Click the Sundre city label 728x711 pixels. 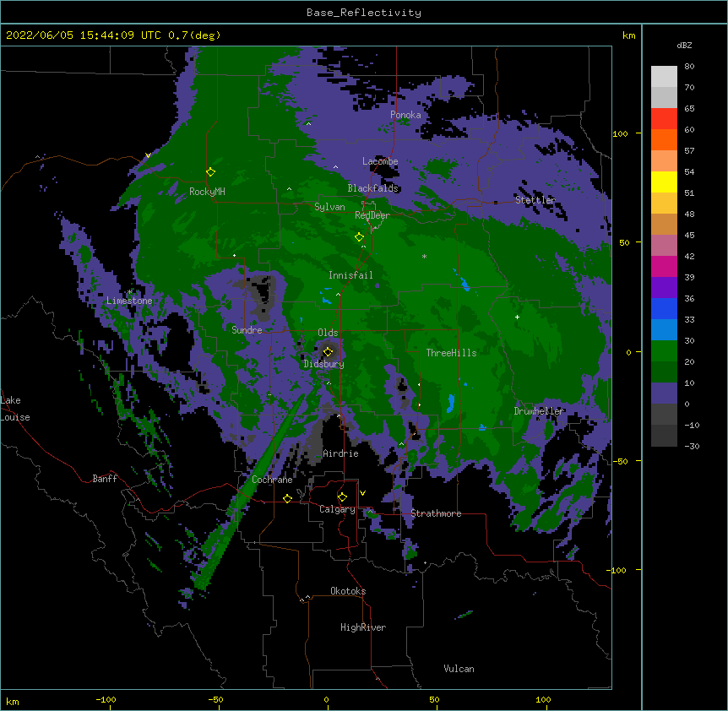tap(247, 330)
